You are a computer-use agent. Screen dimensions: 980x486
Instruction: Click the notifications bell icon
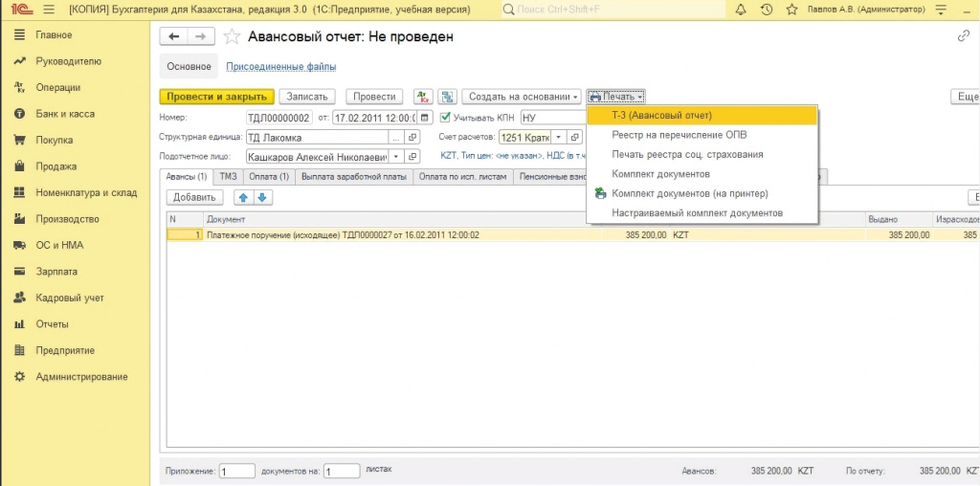742,10
